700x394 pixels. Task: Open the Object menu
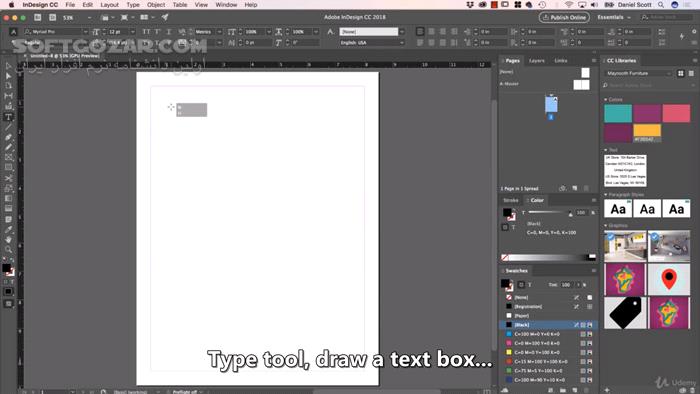coord(156,4)
